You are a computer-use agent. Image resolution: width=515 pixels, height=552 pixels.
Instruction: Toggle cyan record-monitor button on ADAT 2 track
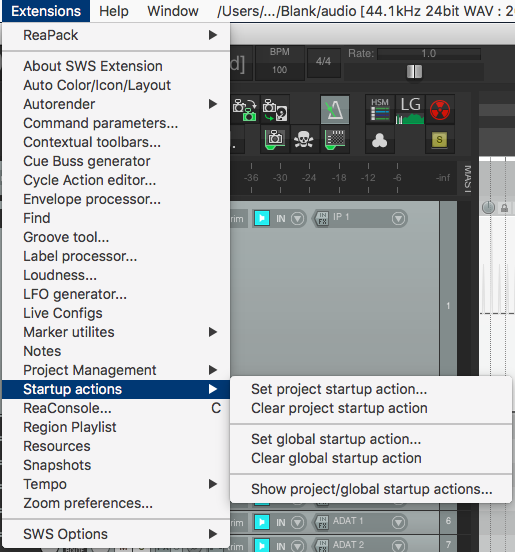tap(262, 546)
